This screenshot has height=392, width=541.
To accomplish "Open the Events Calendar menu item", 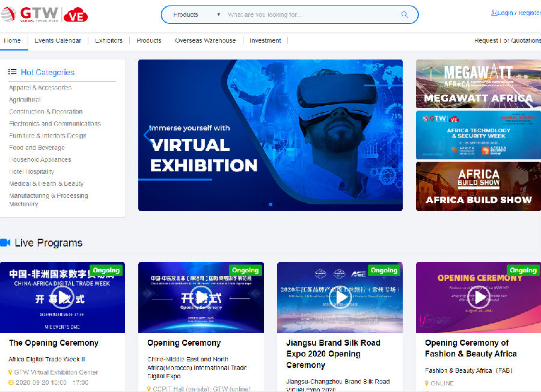I will 58,40.
